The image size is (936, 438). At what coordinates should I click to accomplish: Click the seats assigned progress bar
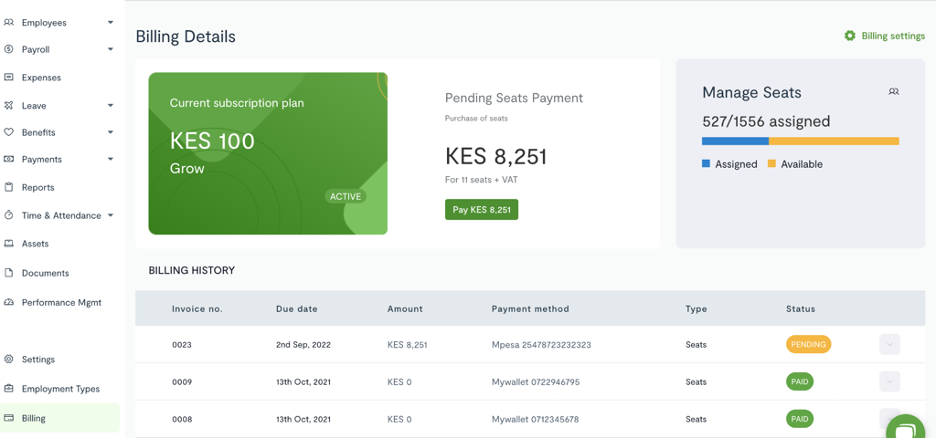pos(800,141)
